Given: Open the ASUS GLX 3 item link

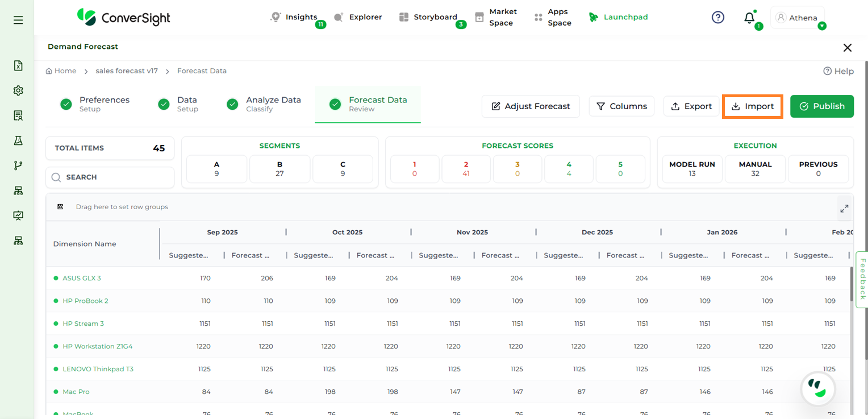Looking at the screenshot, I should tap(81, 278).
